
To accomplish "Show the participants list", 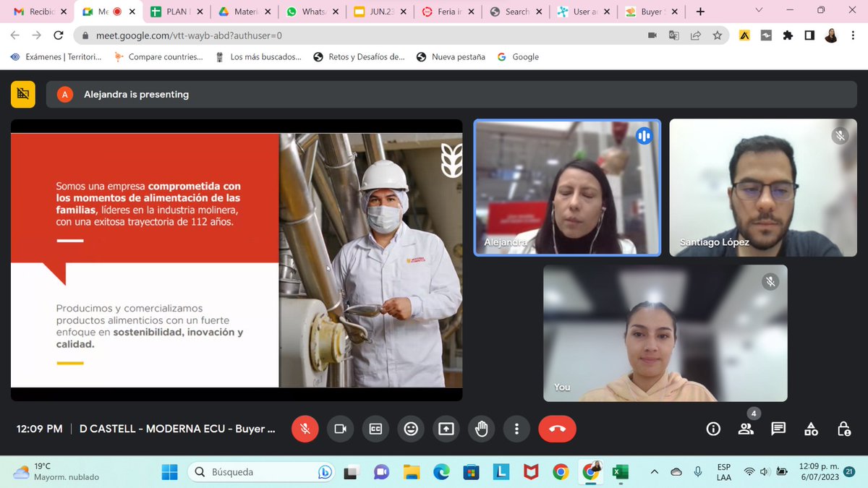I will click(x=746, y=429).
